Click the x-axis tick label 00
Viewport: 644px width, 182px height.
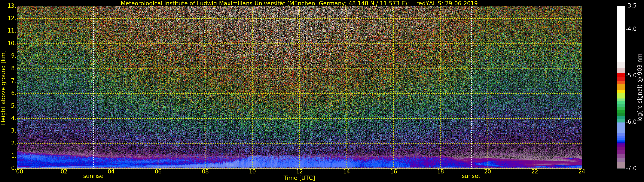19,171
